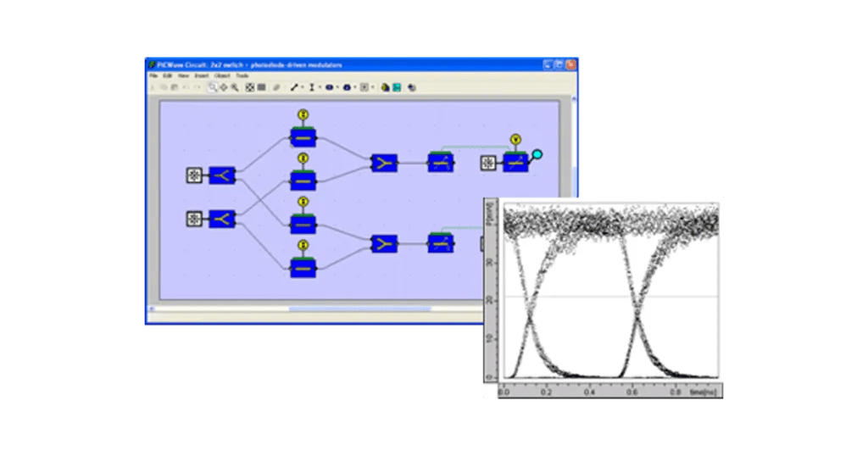Image resolution: width=868 pixels, height=456 pixels.
Task: Click the vertical scrollbar up arrow
Action: tap(574, 98)
